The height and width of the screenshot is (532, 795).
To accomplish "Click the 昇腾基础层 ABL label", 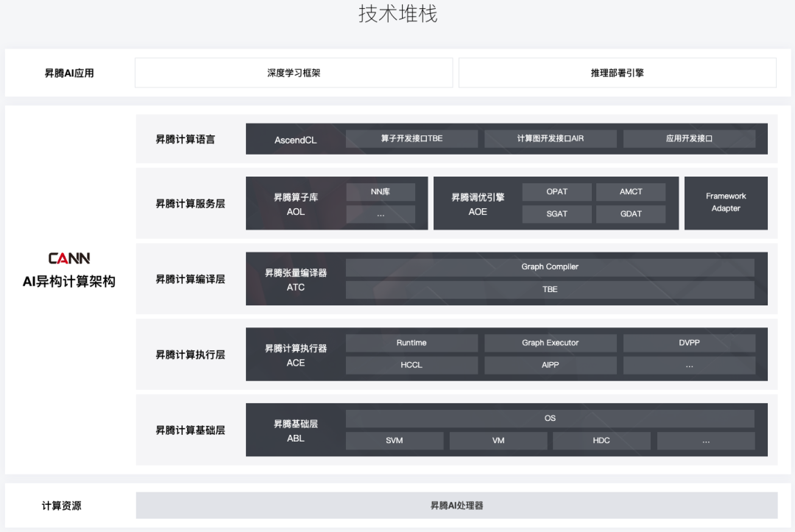I will 296,430.
